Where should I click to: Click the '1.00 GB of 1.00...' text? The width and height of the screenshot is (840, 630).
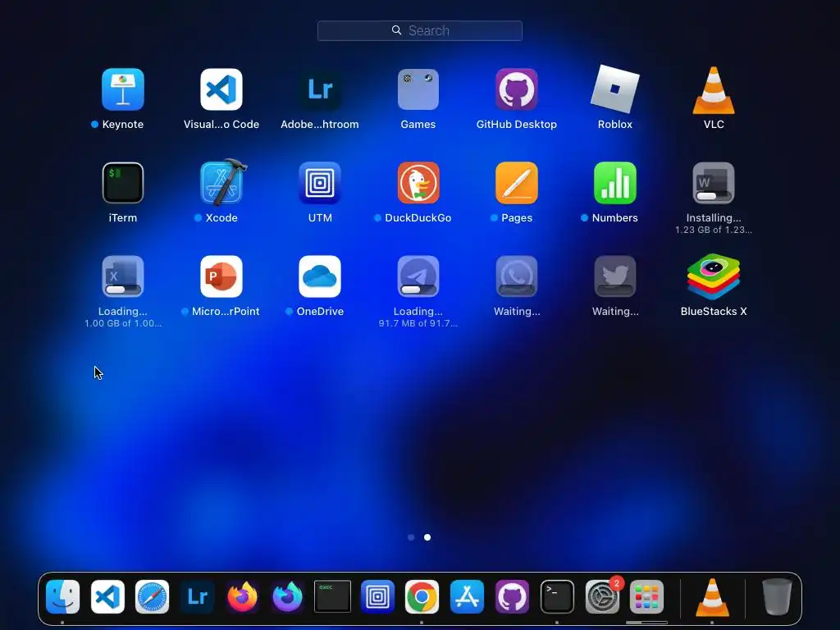coord(123,323)
